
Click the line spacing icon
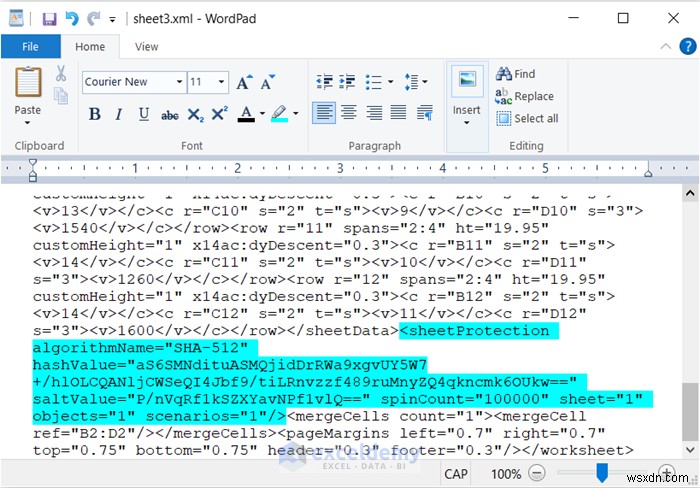pyautogui.click(x=411, y=82)
